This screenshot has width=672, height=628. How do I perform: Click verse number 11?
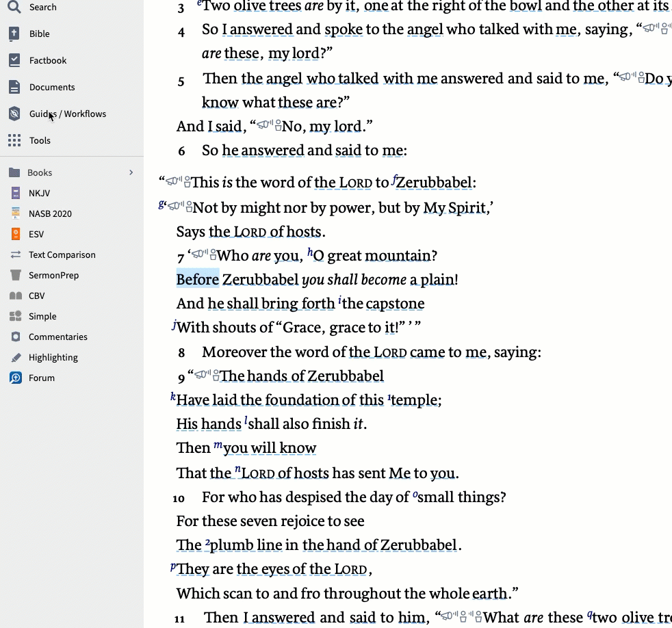tap(179, 619)
